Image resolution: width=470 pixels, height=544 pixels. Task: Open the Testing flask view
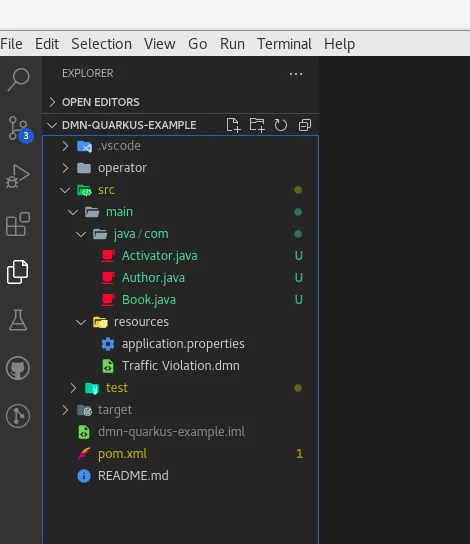coord(18,320)
